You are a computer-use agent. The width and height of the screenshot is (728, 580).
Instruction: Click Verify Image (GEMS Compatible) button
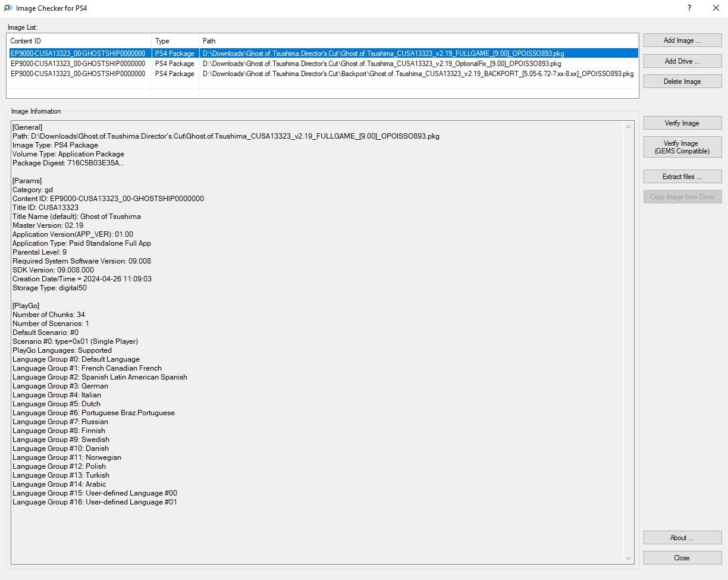(682, 147)
